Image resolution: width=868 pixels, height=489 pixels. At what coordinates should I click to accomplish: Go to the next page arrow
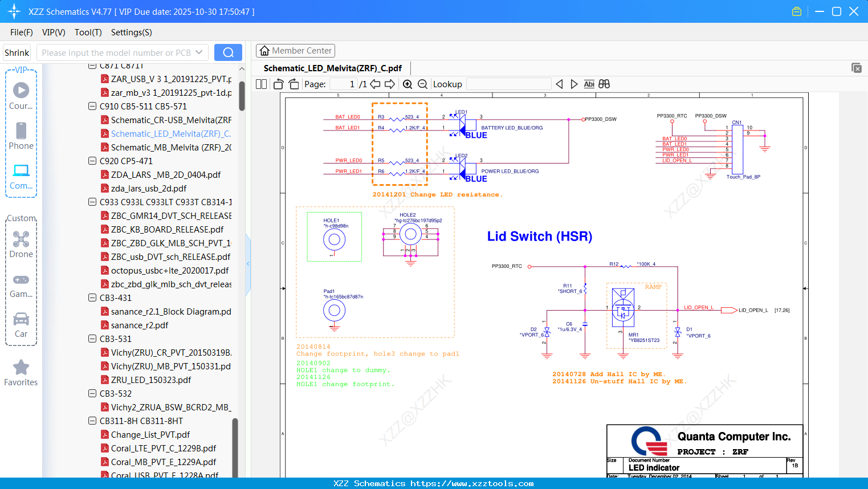(390, 84)
